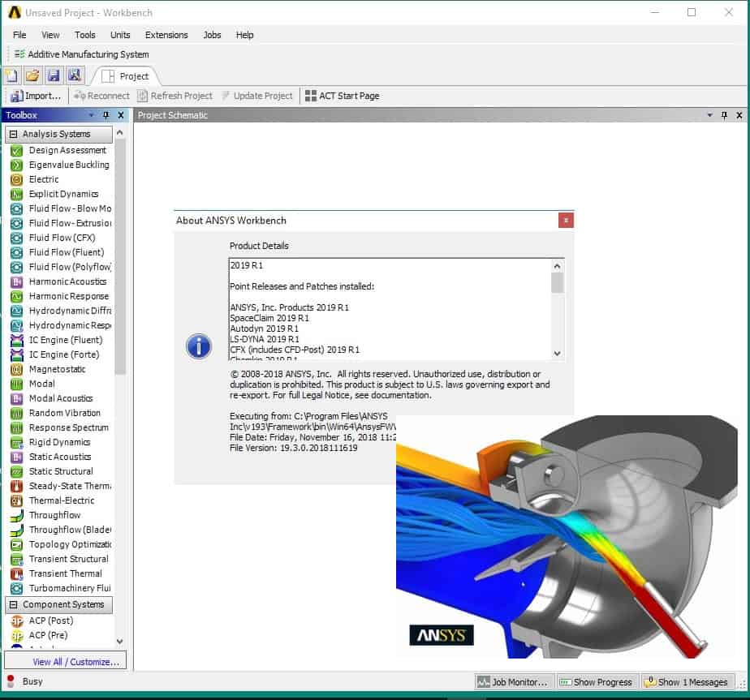The image size is (750, 700).
Task: Click the Static Structural icon
Action: (17, 471)
